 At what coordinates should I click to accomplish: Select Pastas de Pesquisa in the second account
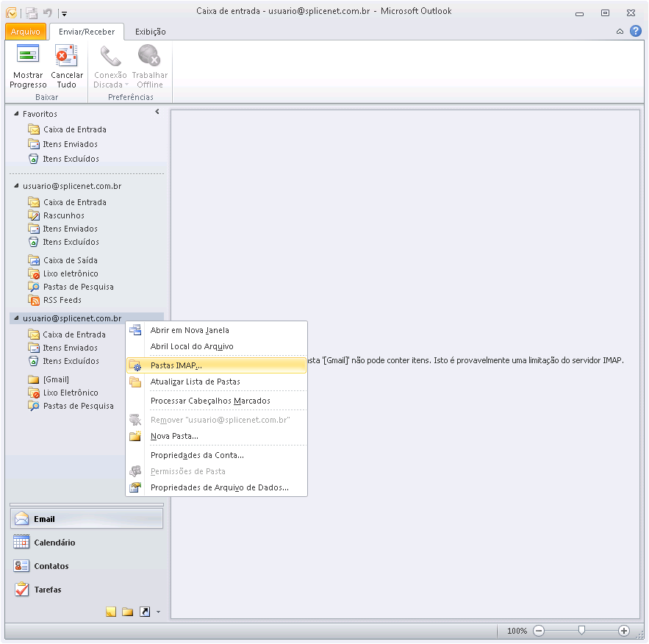78,406
